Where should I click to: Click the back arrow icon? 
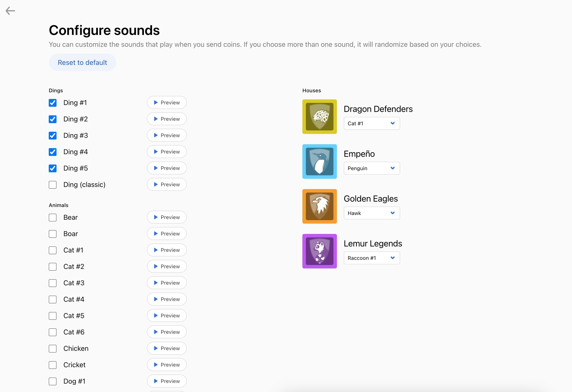tap(10, 11)
